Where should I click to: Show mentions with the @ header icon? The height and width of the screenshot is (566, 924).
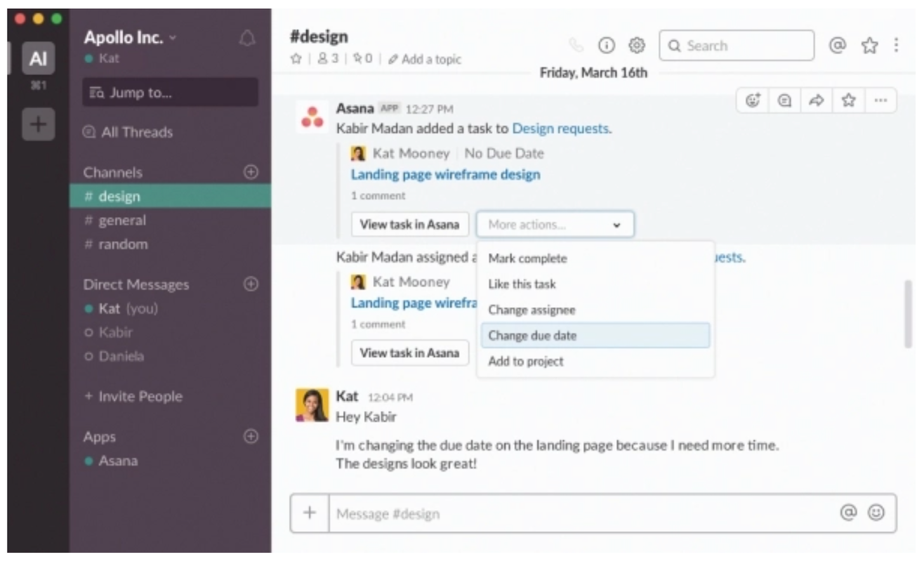point(838,45)
